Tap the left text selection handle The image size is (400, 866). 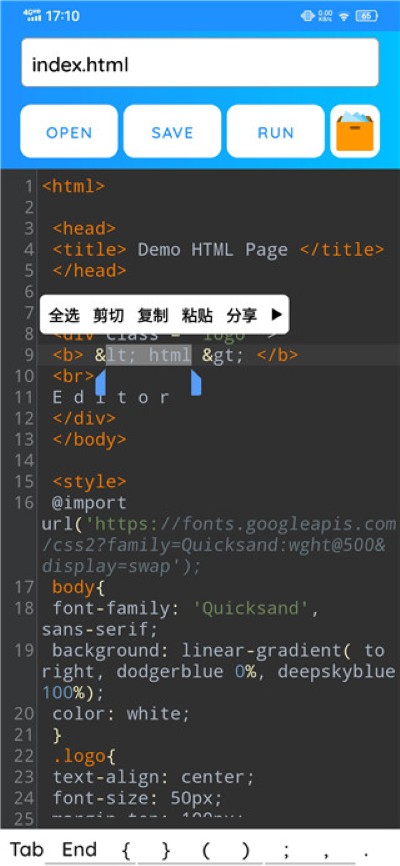pyautogui.click(x=101, y=383)
